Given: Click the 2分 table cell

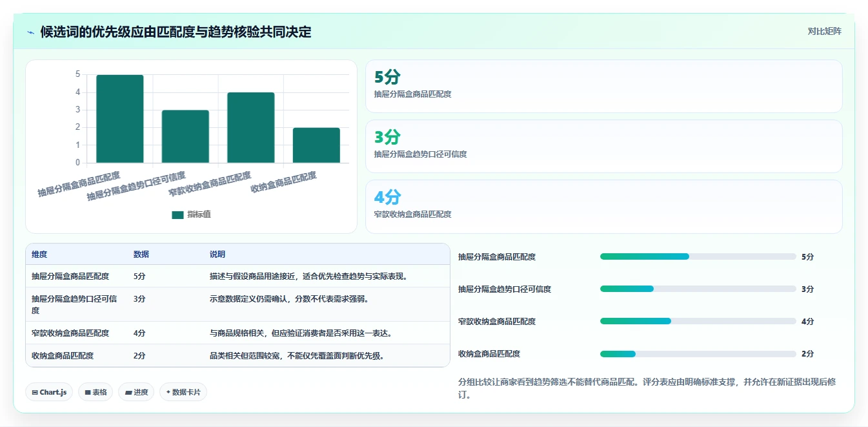Looking at the screenshot, I should (139, 356).
